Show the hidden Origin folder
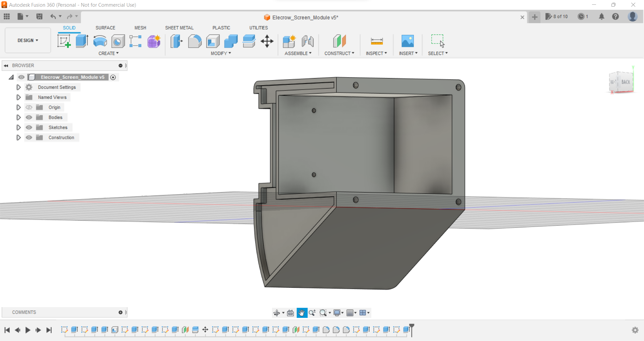 coord(29,107)
